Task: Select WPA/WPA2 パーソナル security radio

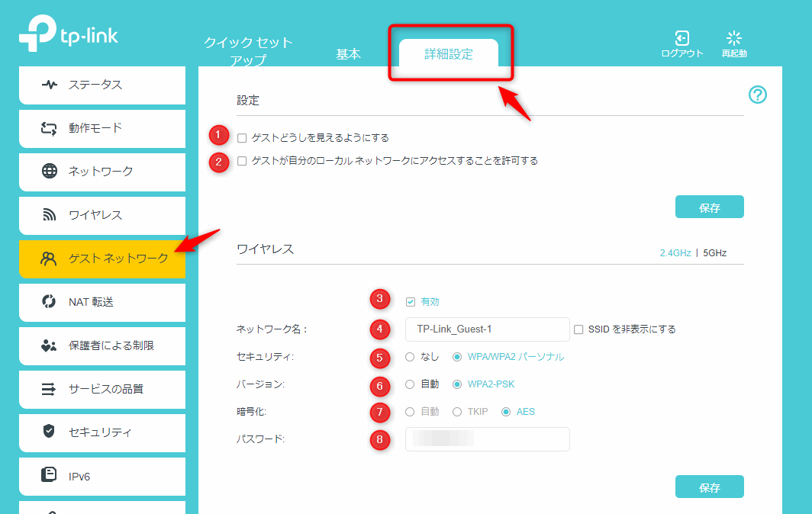Action: 456,357
